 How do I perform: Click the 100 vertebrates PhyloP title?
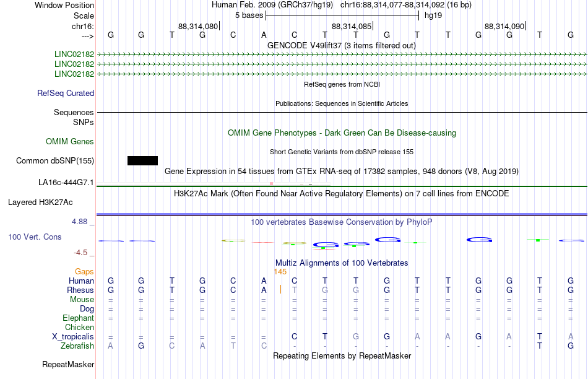(342, 222)
